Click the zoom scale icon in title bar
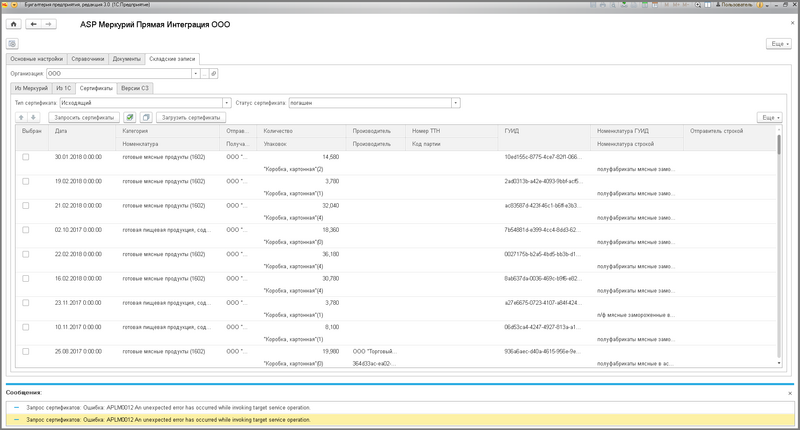The width and height of the screenshot is (800, 430). coord(698,5)
